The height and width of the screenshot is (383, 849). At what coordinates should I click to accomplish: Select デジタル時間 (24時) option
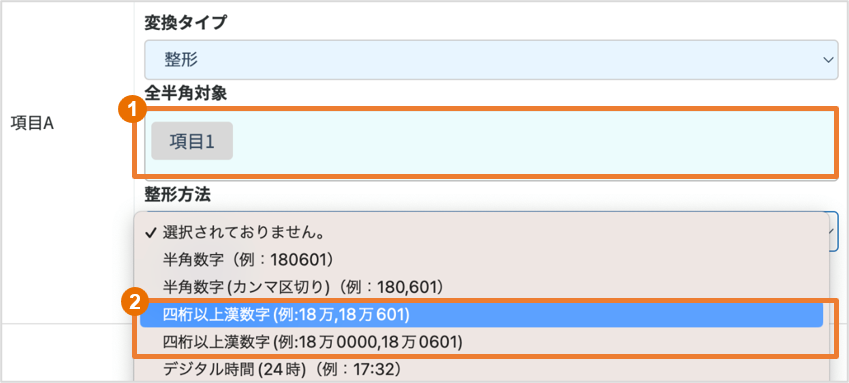click(x=481, y=370)
